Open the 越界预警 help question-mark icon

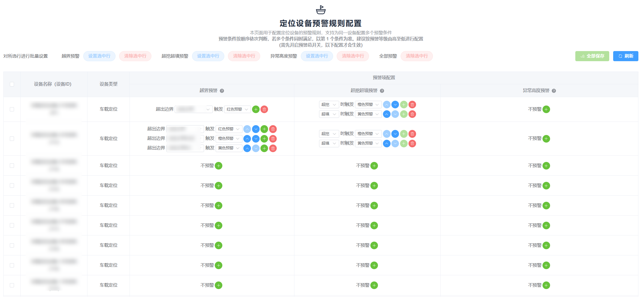(x=221, y=91)
